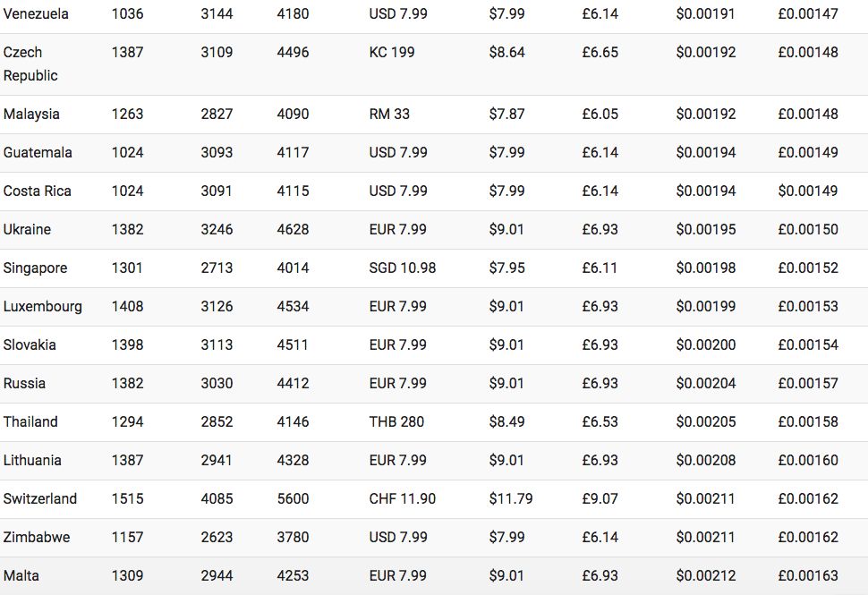
Task: Select Malta's £6.93 price cell
Action: click(x=600, y=575)
